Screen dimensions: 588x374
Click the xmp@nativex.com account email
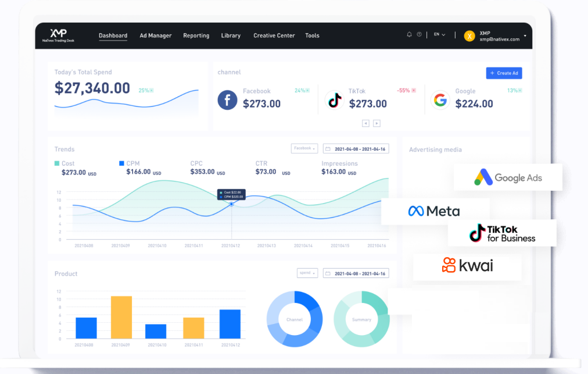click(500, 40)
